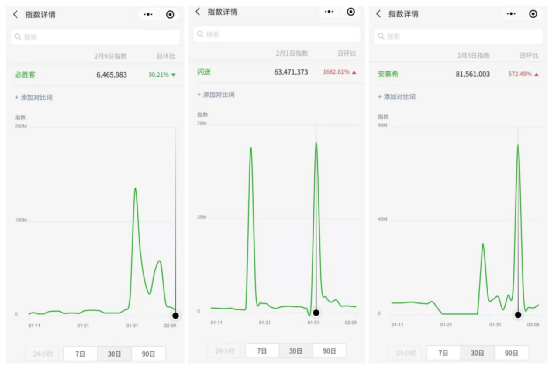Focus the search field in 闪送 panel
The width and height of the screenshot is (553, 368).
click(277, 34)
